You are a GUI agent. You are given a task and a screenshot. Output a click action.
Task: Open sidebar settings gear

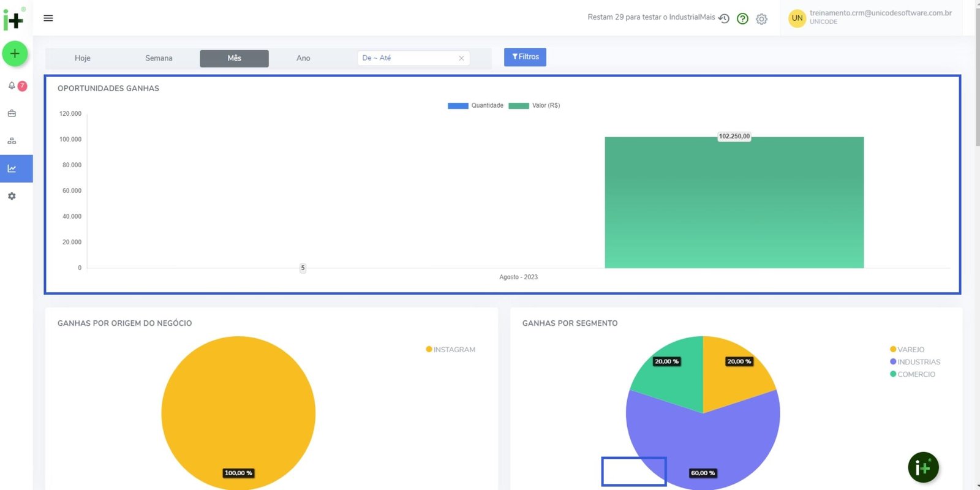[x=12, y=196]
